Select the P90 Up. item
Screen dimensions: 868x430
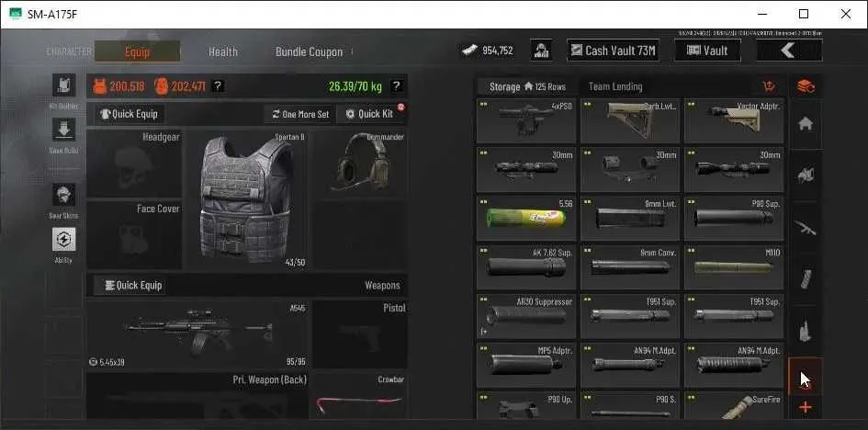tap(526, 405)
